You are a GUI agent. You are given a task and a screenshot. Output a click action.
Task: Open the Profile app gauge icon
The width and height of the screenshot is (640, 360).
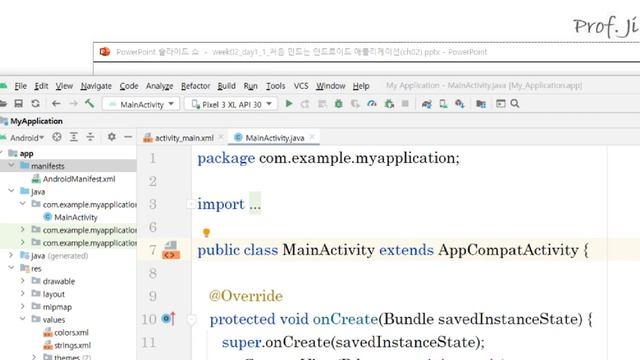point(372,104)
